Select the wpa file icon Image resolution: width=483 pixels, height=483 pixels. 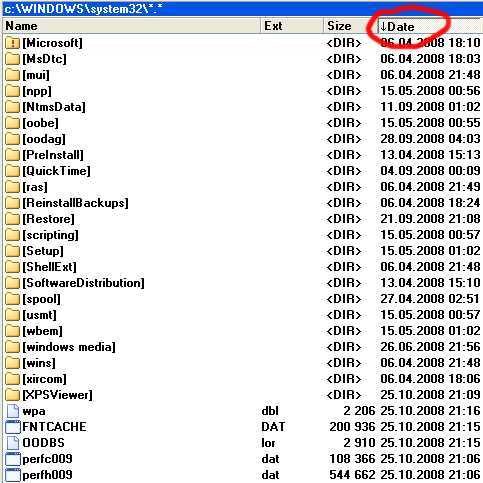click(x=13, y=411)
